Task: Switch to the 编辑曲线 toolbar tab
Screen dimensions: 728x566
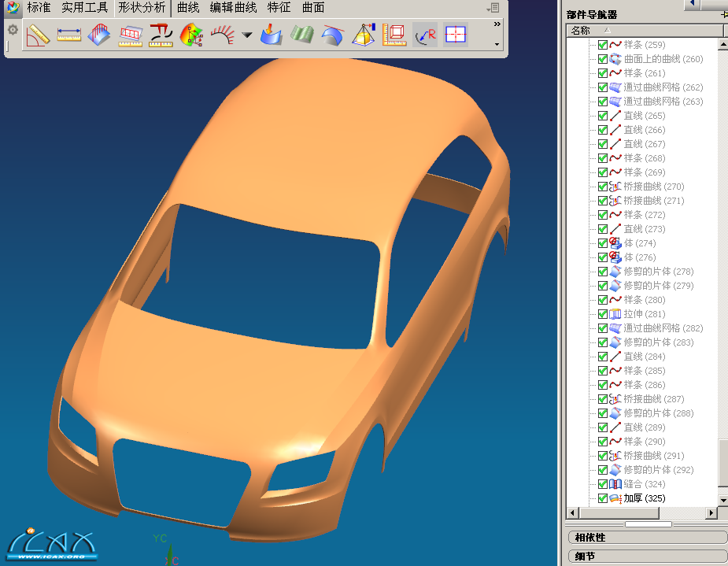Action: pyautogui.click(x=233, y=8)
